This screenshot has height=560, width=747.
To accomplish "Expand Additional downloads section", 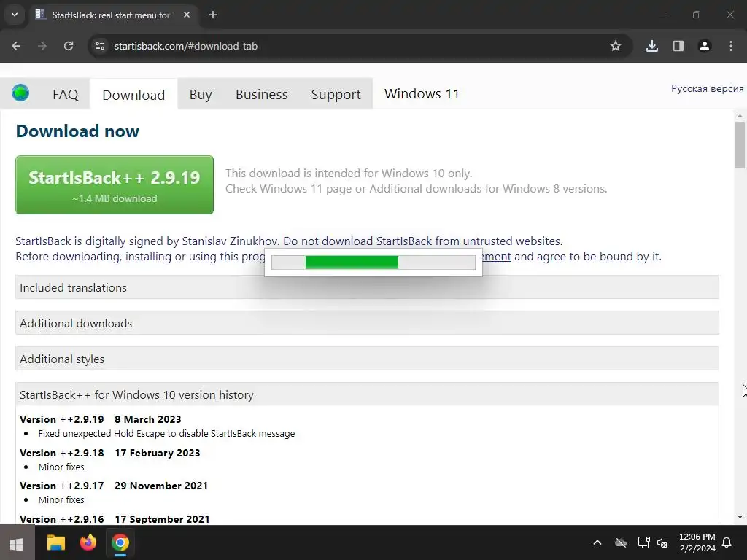I will click(x=367, y=323).
